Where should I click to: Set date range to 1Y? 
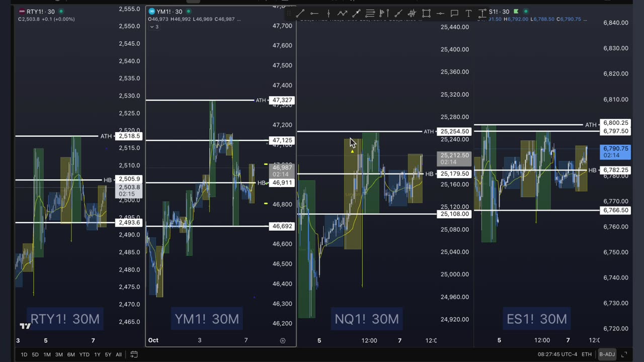[97, 354]
